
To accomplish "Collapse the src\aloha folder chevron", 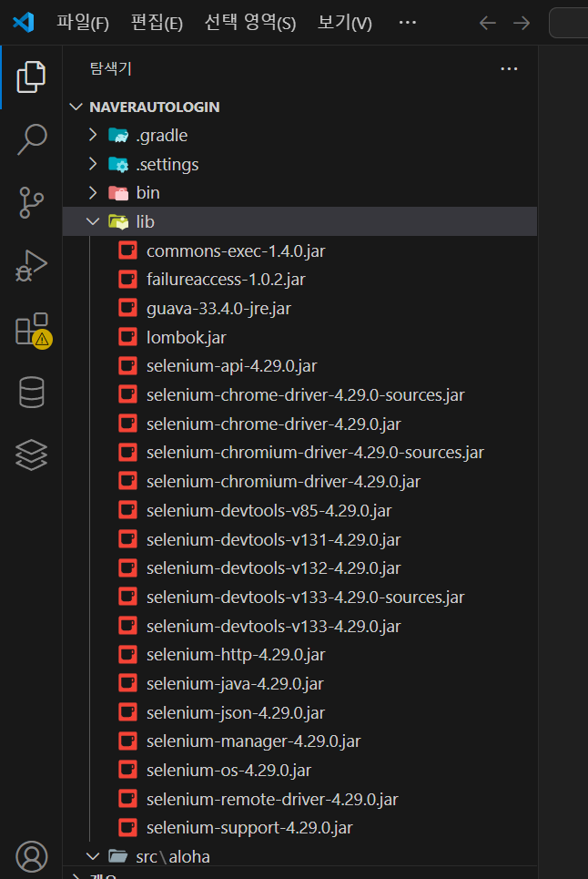I will [x=93, y=856].
